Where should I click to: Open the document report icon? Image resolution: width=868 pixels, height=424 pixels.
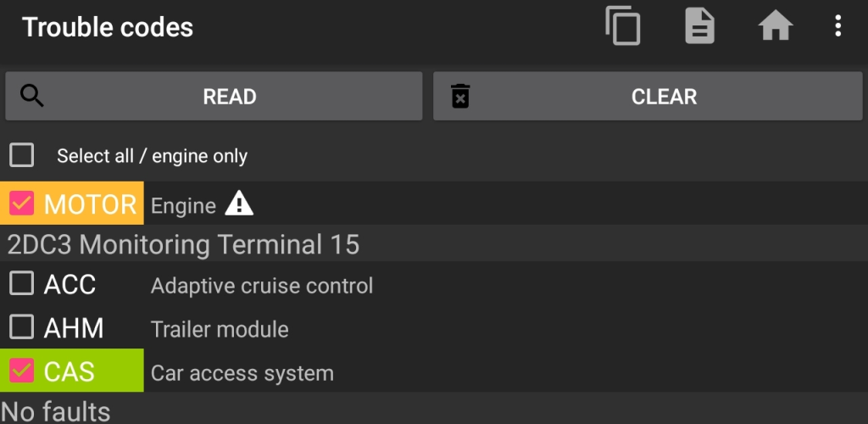pyautogui.click(x=699, y=26)
